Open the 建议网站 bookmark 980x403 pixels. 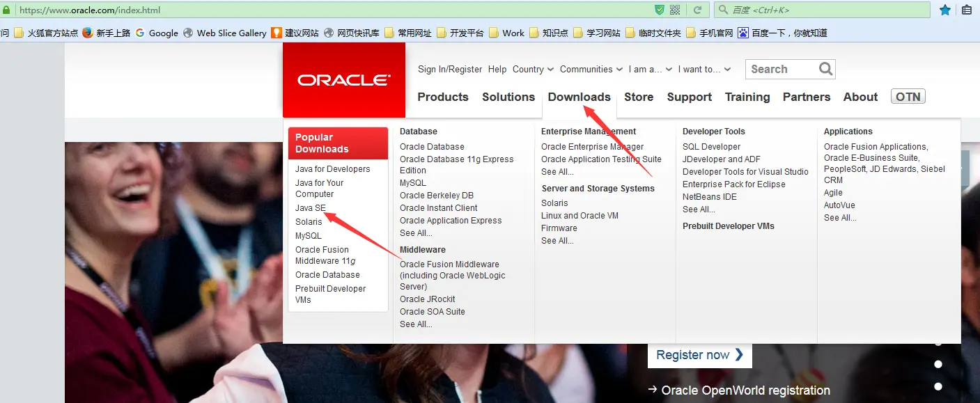295,33
